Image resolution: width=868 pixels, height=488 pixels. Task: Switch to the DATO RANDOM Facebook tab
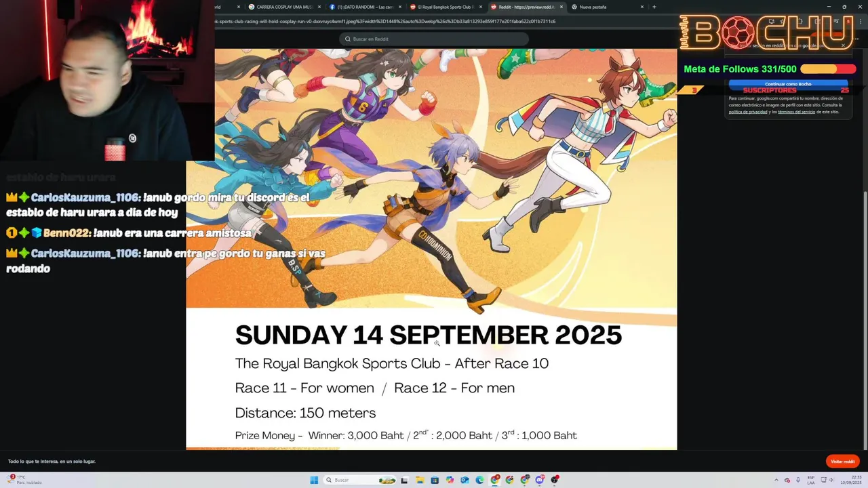coord(365,7)
